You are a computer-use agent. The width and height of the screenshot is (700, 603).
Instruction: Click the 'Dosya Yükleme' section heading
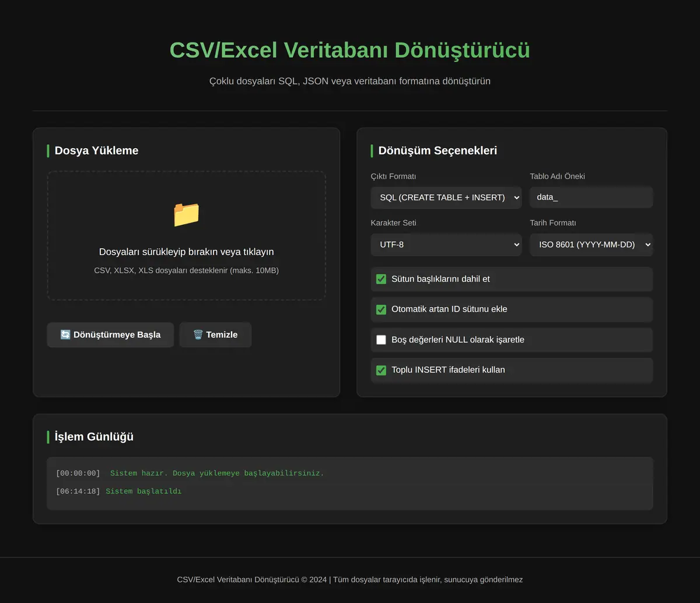(x=96, y=151)
